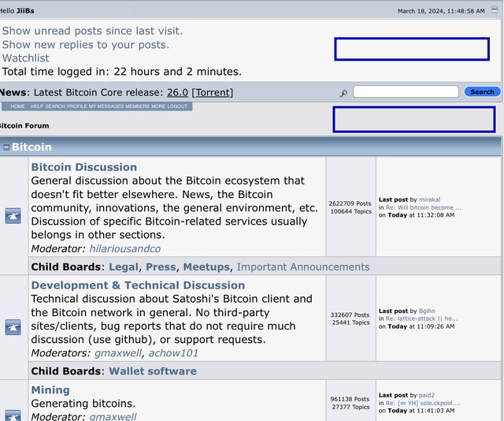504x421 pixels.
Task: Click the forum search input field
Action: pyautogui.click(x=406, y=91)
